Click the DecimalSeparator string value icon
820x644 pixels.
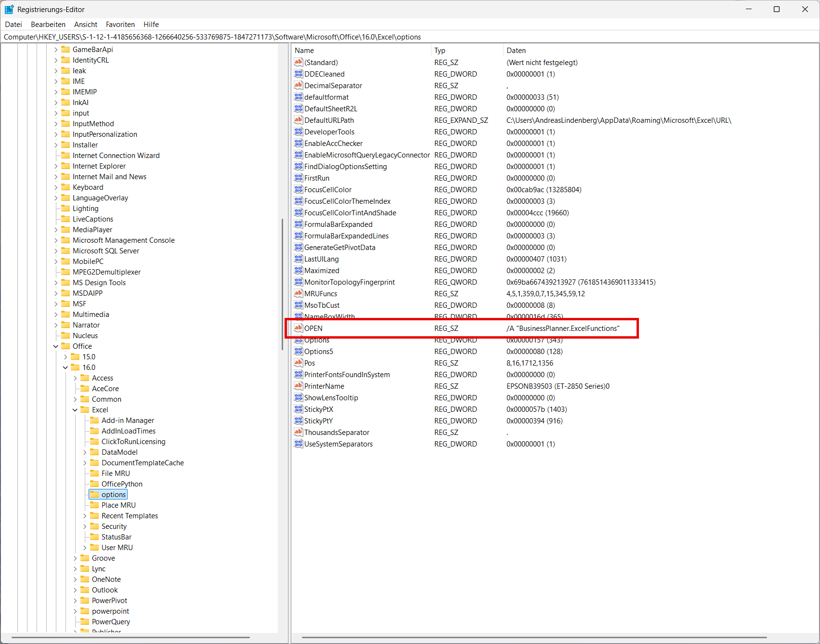(x=299, y=85)
